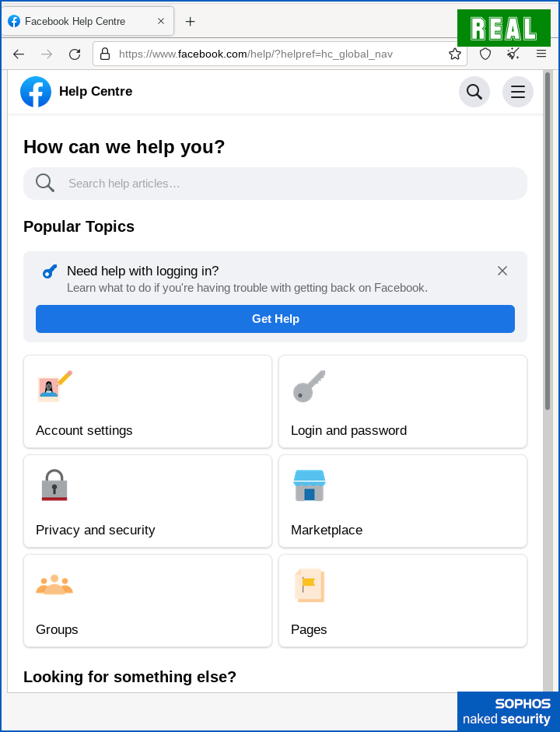Go back to the previous page
Viewport: 560px width, 732px height.
pyautogui.click(x=19, y=54)
